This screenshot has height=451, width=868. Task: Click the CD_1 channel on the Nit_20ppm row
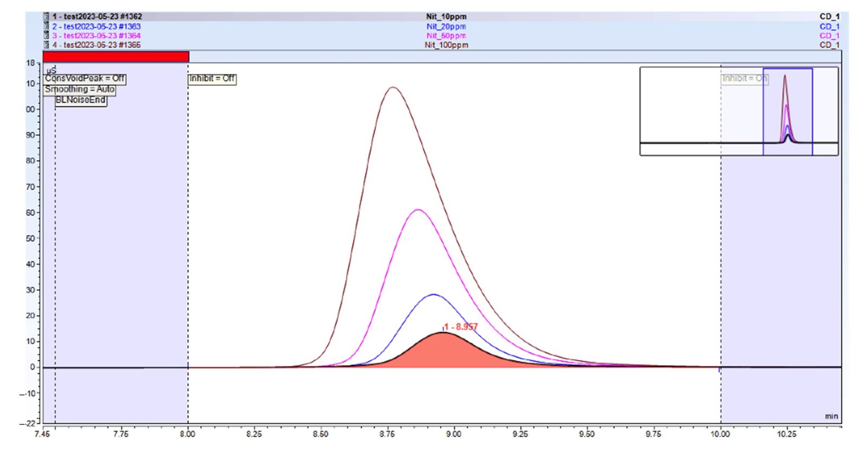tap(829, 26)
